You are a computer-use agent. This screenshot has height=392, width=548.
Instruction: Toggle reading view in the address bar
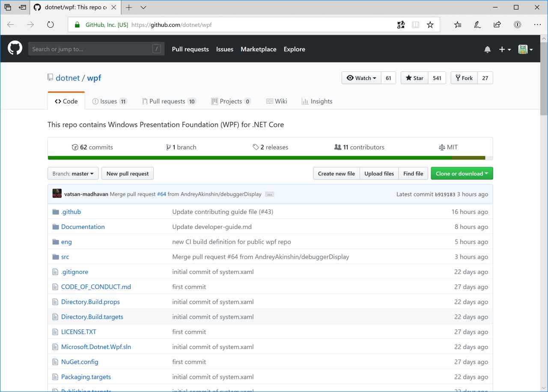(x=415, y=24)
